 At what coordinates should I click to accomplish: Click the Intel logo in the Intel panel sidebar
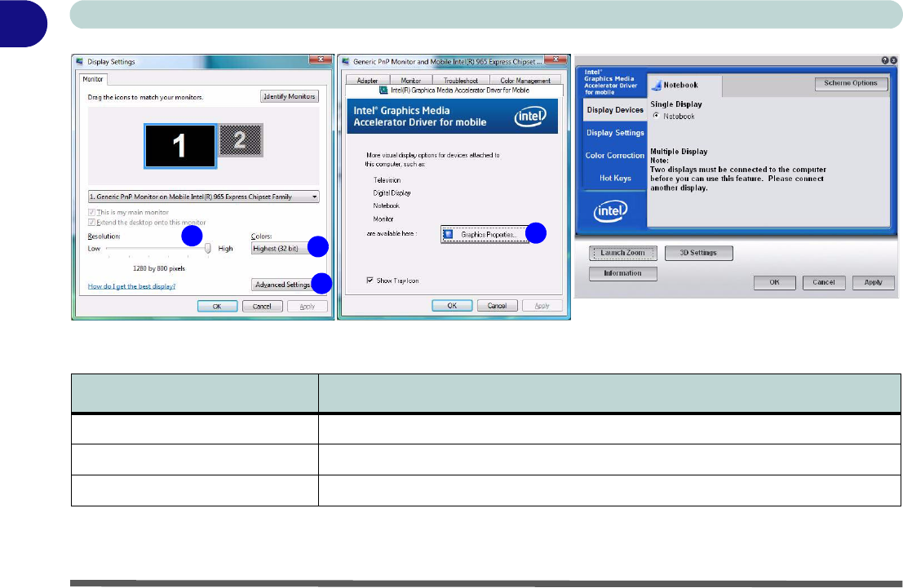tap(610, 211)
